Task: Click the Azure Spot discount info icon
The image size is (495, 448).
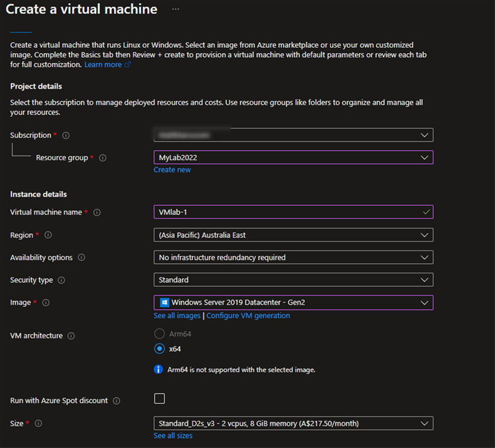Action: click(116, 401)
